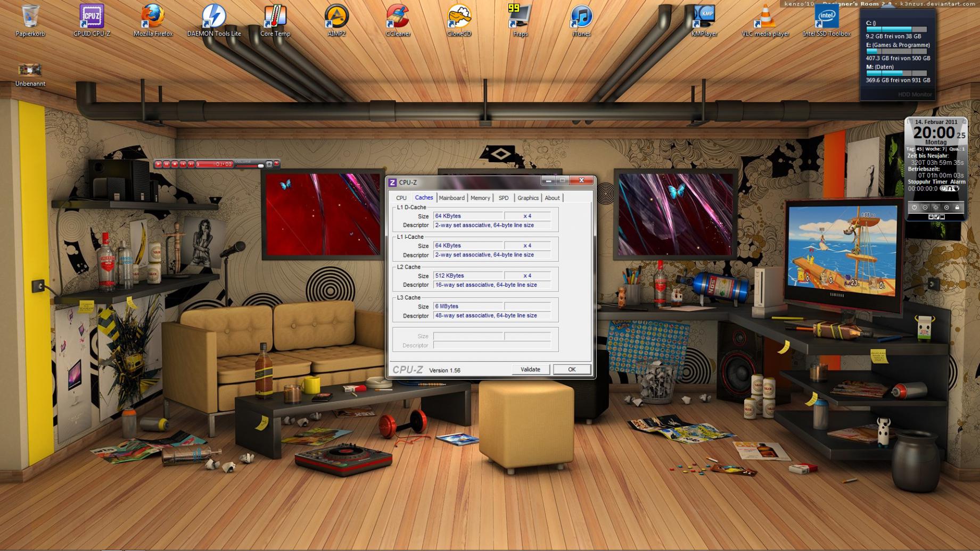Switch to the CPU tab
The image size is (980, 551).
tap(401, 198)
